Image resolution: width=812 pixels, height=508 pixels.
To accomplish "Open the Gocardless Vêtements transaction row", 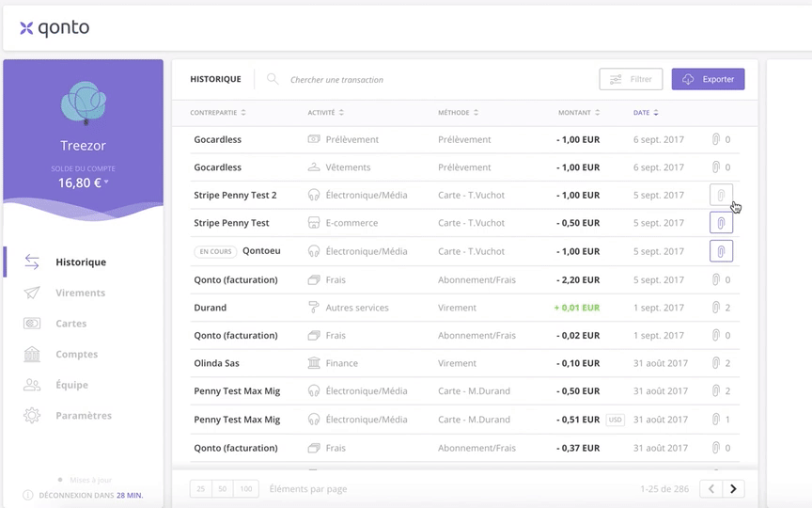I will click(x=464, y=167).
